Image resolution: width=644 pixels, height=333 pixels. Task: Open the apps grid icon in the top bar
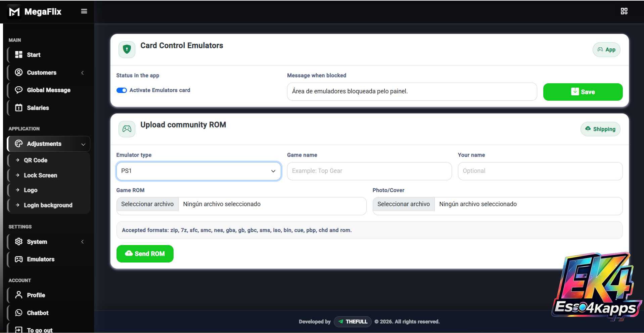pyautogui.click(x=624, y=11)
